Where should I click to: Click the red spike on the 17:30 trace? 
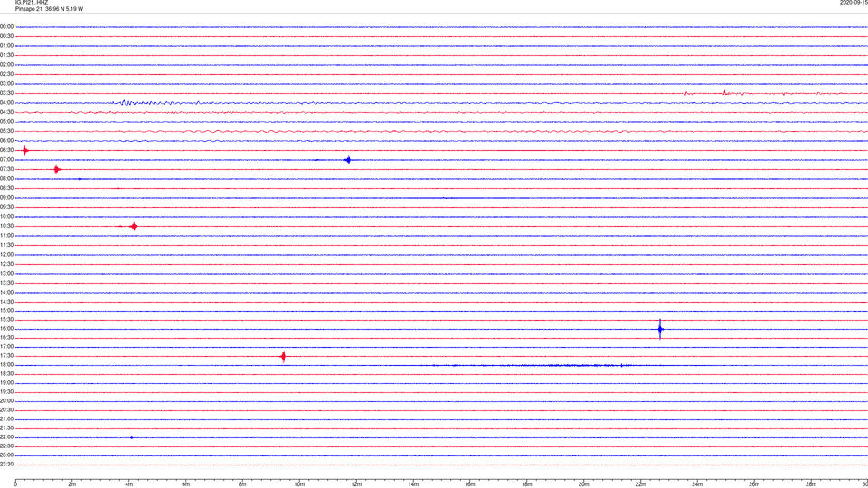[x=283, y=356]
